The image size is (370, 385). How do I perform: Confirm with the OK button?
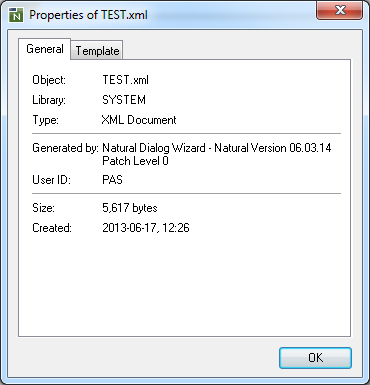point(315,358)
